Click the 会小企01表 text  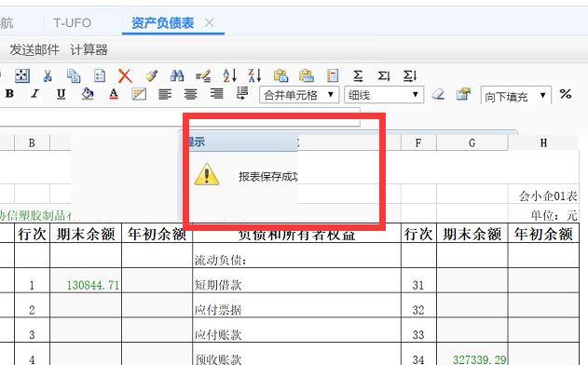(x=548, y=196)
